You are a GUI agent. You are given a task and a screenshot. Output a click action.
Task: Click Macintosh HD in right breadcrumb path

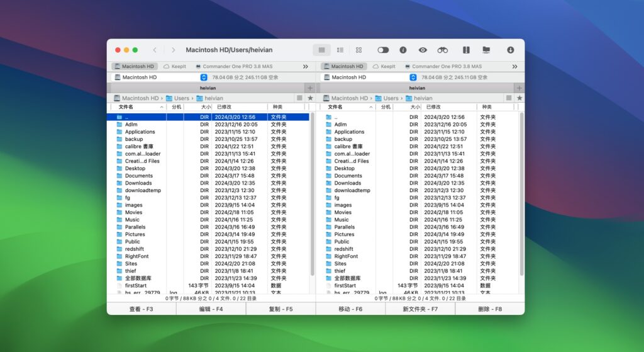(x=345, y=98)
